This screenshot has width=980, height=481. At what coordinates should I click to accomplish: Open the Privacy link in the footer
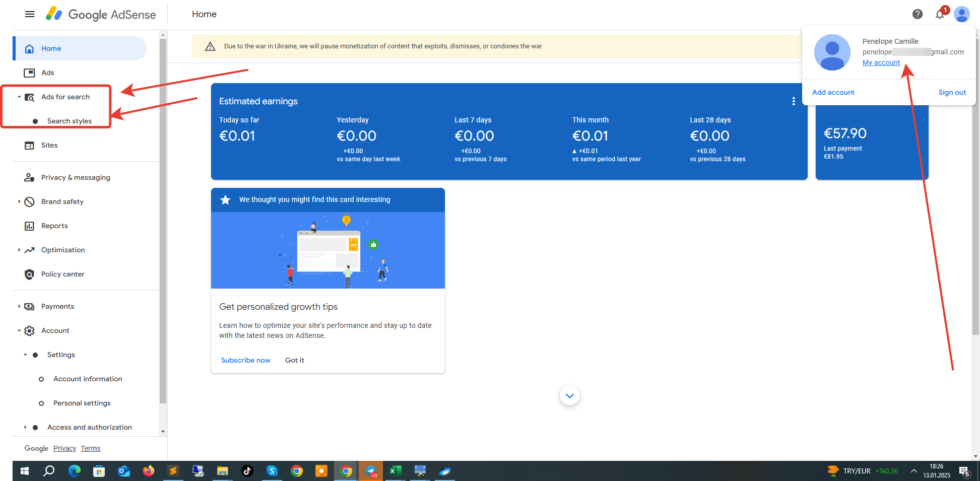pyautogui.click(x=64, y=448)
